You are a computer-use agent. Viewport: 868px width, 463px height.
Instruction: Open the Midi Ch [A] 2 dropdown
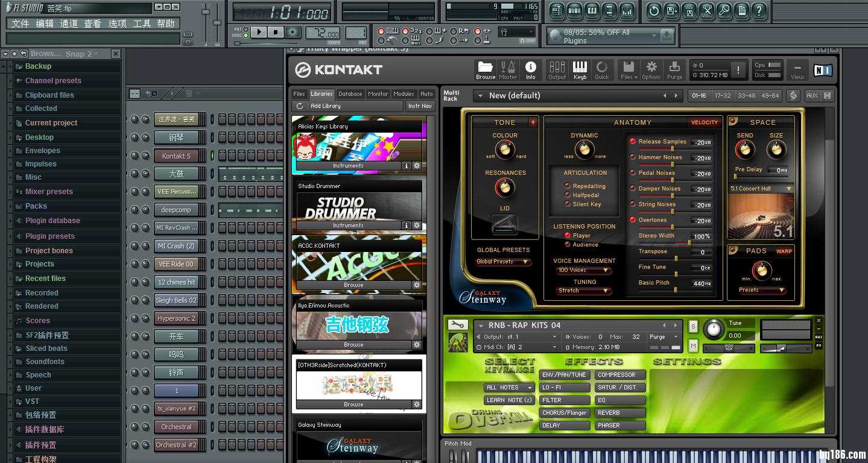[517, 347]
